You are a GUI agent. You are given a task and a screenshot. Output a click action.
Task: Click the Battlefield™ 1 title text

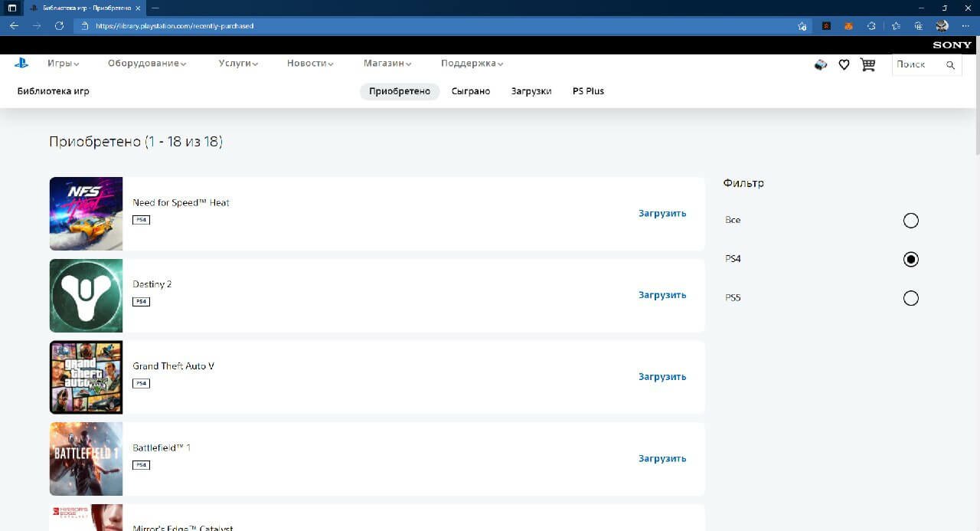click(162, 447)
